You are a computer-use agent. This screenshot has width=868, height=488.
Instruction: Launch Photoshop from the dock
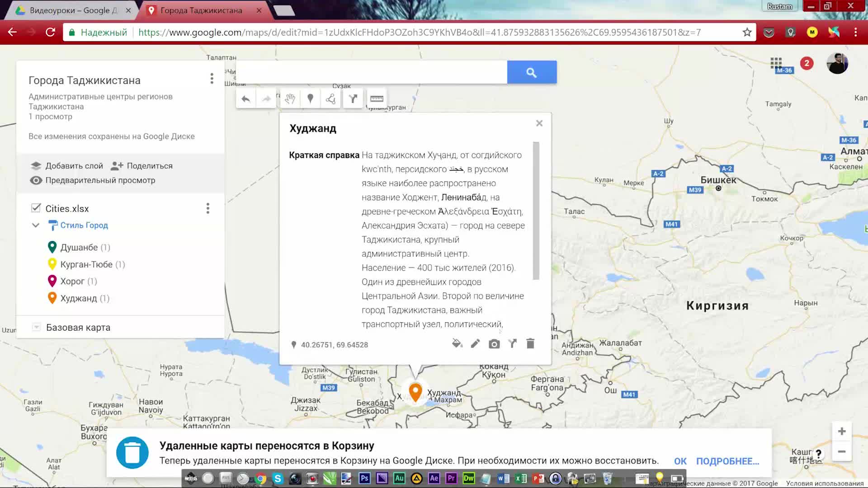[364, 478]
